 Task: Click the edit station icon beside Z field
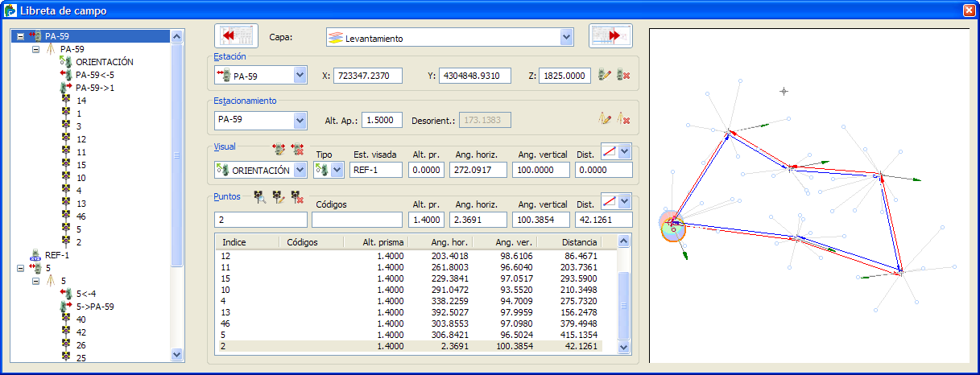point(606,76)
